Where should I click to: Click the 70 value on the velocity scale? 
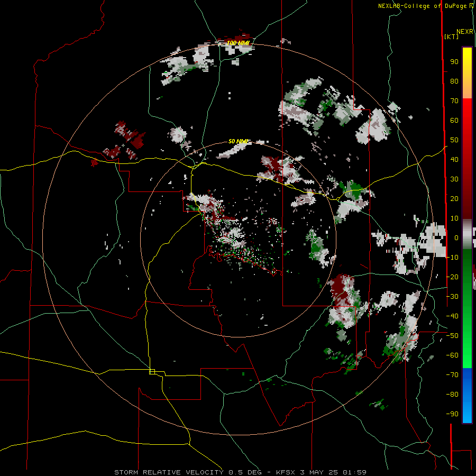[x=454, y=101]
